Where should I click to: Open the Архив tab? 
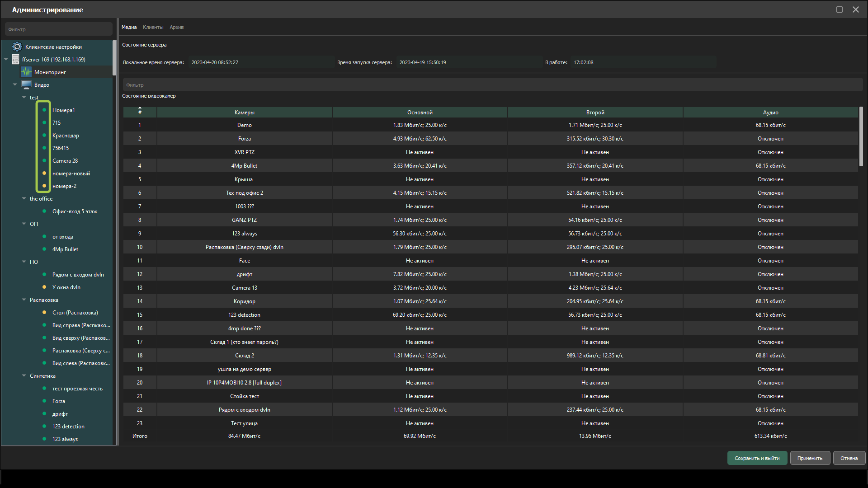[176, 27]
